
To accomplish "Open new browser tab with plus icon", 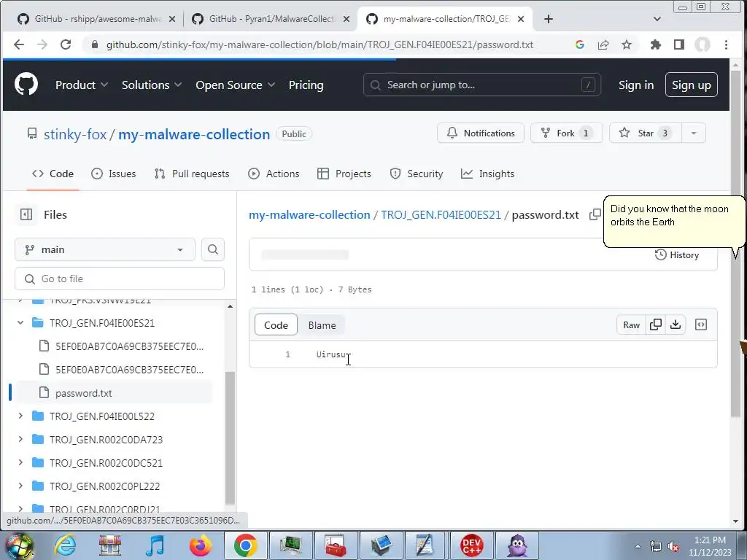I will [549, 19].
